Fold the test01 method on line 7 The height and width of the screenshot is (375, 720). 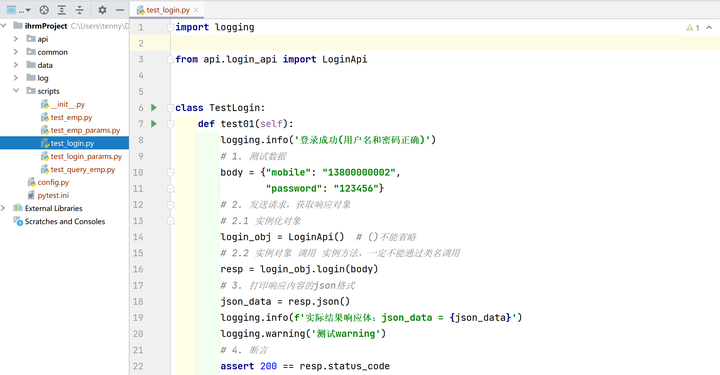tap(170, 123)
